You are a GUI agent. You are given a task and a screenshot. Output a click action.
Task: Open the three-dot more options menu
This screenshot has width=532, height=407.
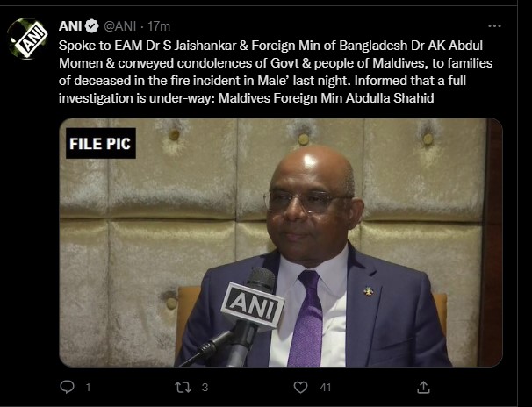tap(494, 25)
